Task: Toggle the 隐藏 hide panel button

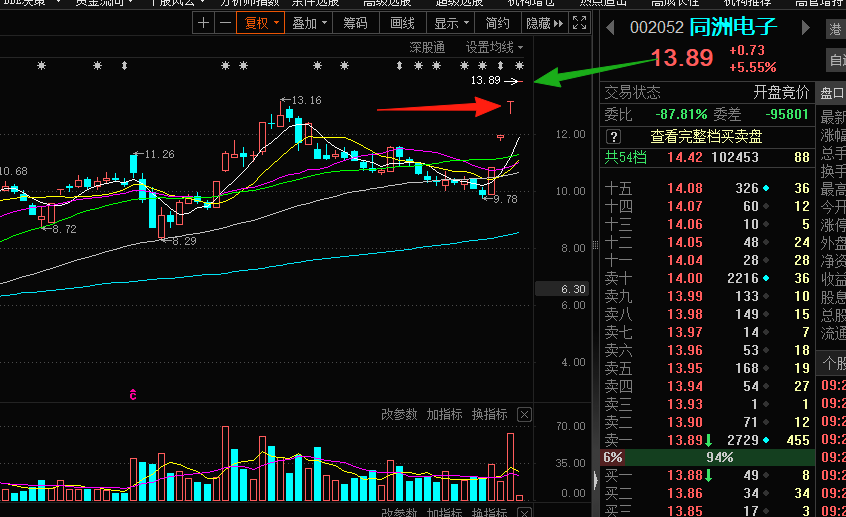Action: point(544,23)
